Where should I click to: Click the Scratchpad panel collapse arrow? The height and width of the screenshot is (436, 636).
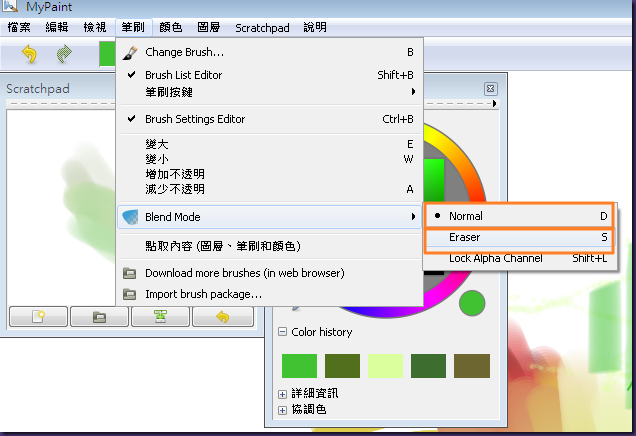pos(494,103)
